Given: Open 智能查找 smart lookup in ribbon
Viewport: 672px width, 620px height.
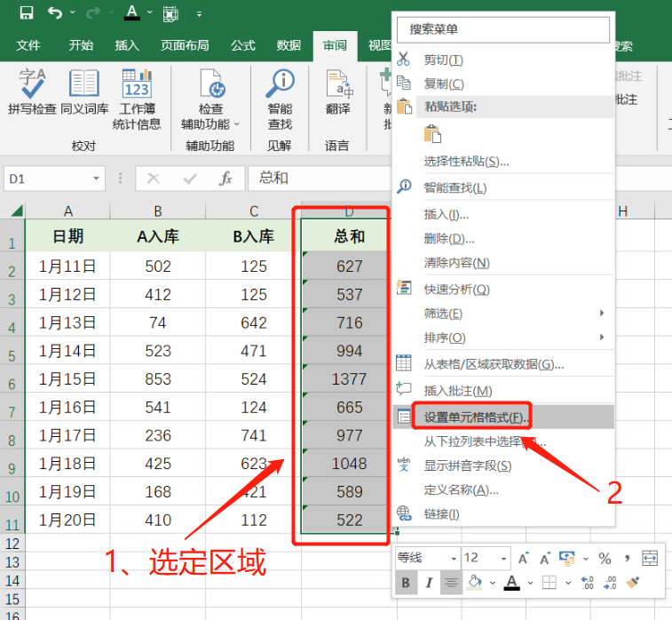Looking at the screenshot, I should coord(280,99).
